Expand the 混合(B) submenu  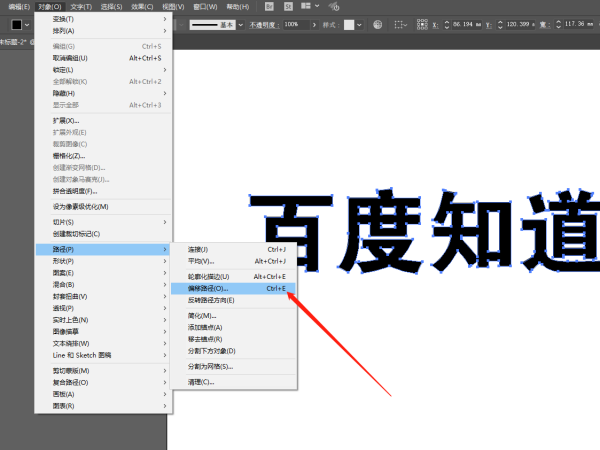click(x=103, y=285)
